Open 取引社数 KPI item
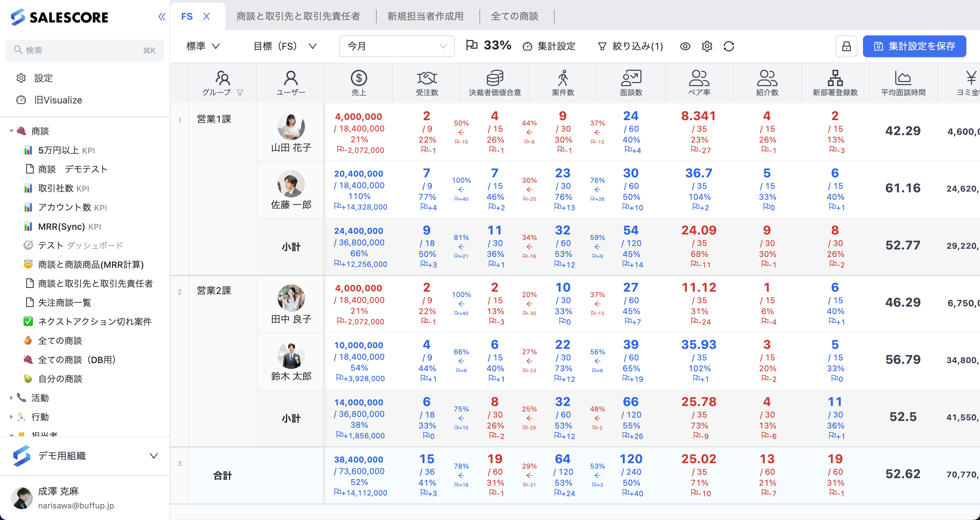980x520 pixels. click(56, 188)
